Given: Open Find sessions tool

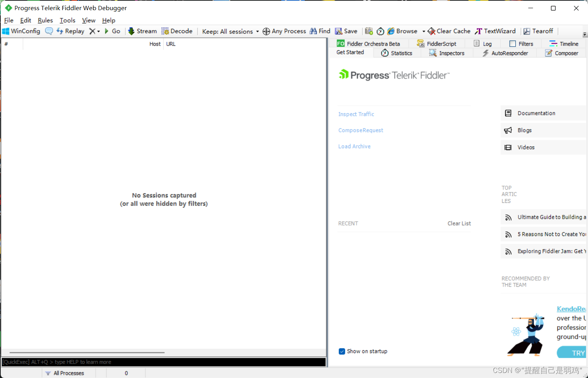Looking at the screenshot, I should pos(320,31).
